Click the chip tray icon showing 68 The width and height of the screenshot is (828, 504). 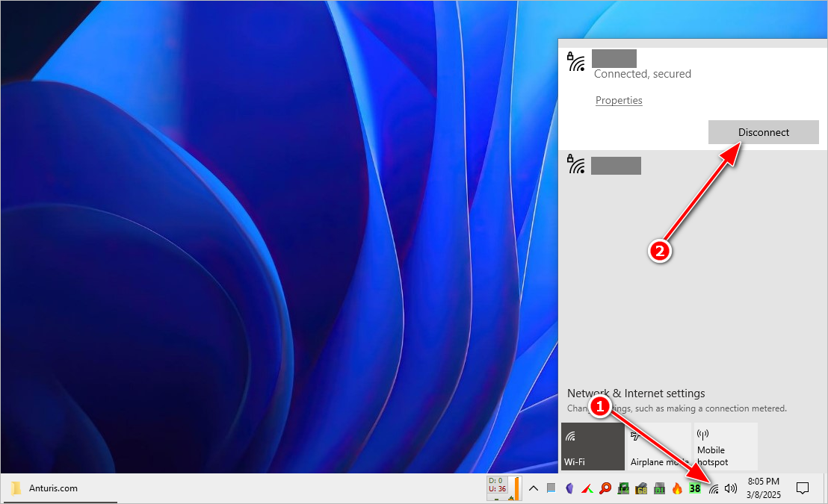click(x=641, y=489)
